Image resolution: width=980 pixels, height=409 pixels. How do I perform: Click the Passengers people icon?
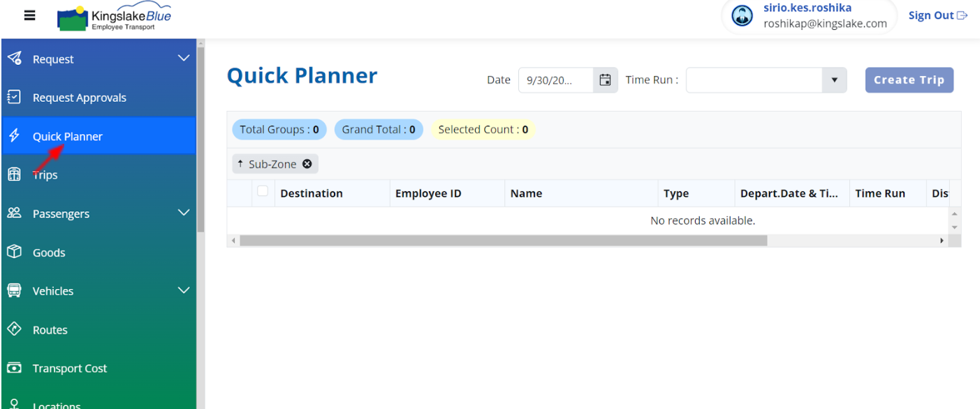coord(14,213)
